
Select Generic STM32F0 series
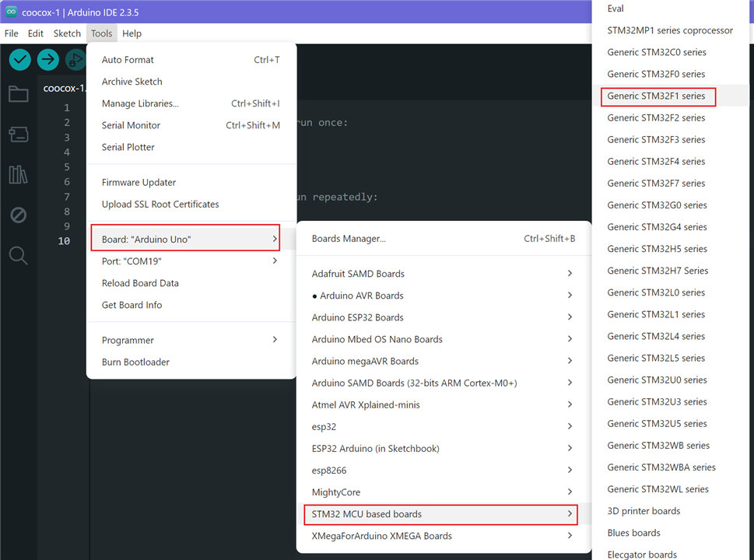click(x=671, y=74)
